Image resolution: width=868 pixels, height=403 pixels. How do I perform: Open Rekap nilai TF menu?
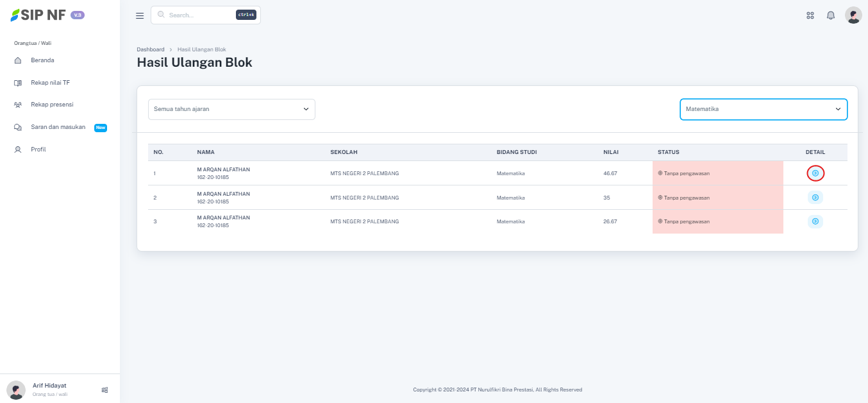50,83
